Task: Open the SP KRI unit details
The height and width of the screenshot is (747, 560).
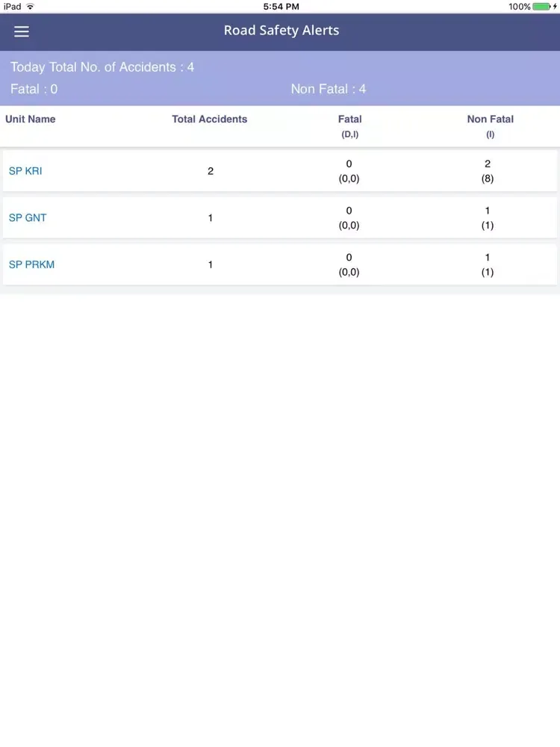Action: tap(25, 171)
